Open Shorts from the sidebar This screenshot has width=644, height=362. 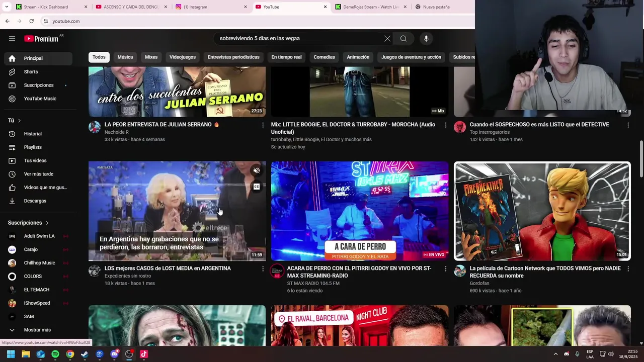(x=38, y=72)
